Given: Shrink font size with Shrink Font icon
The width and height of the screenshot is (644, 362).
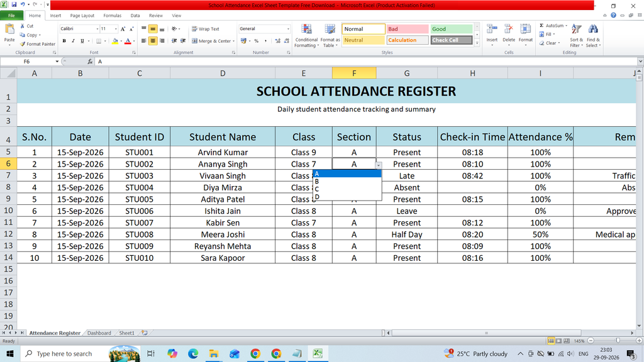Looking at the screenshot, I should (x=131, y=29).
